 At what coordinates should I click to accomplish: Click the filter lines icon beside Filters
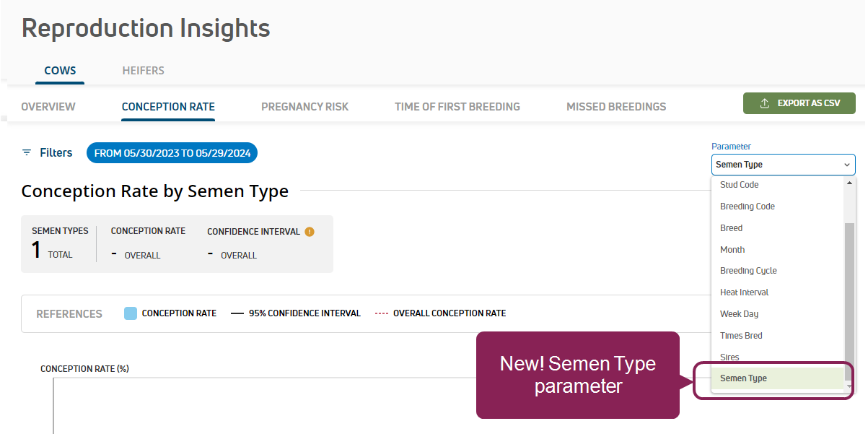tap(27, 152)
